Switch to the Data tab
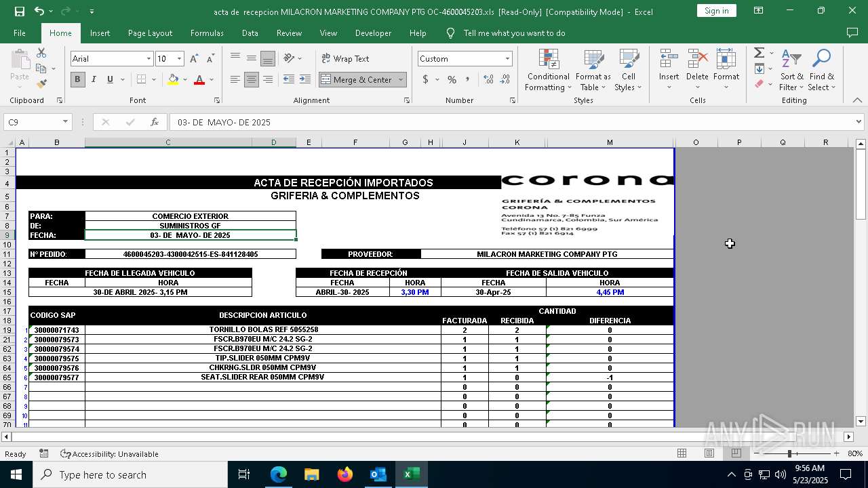 250,33
